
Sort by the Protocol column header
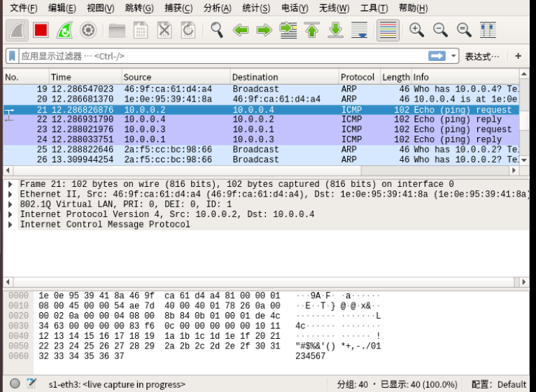(x=360, y=77)
